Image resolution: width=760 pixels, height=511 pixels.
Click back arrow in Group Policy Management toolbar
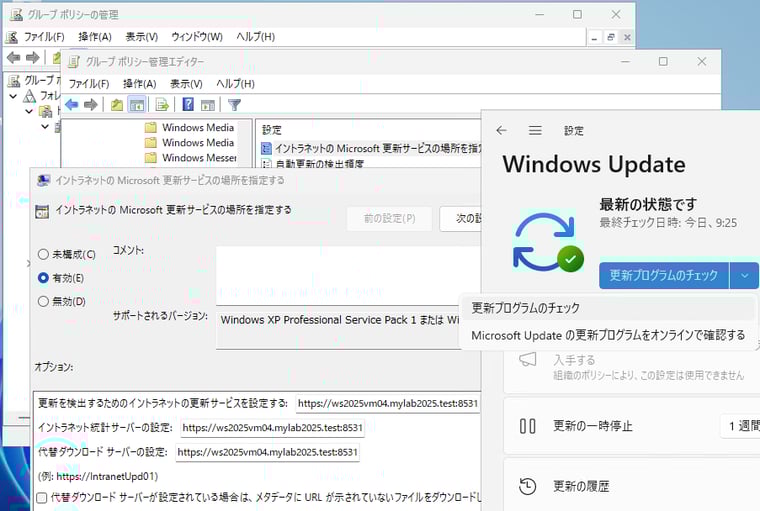pyautogui.click(x=14, y=58)
